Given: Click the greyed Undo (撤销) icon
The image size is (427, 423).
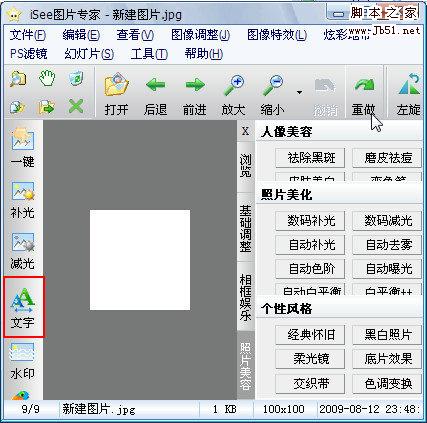Looking at the screenshot, I should (x=325, y=86).
